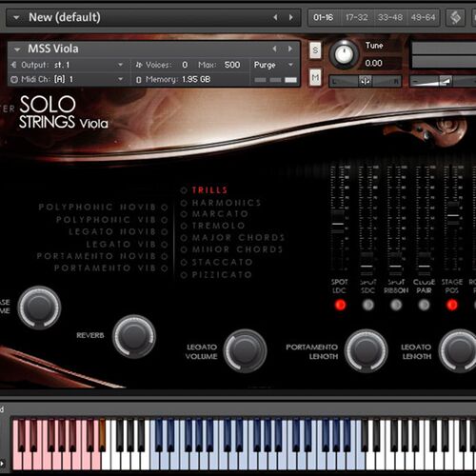Select next instrument arrow in MSS Viola header

pos(289,49)
